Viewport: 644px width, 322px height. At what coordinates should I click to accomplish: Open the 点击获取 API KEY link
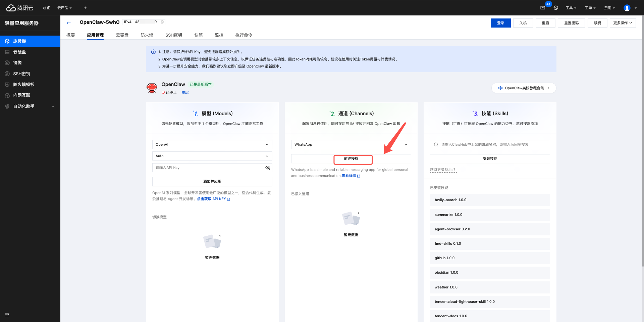(213, 199)
